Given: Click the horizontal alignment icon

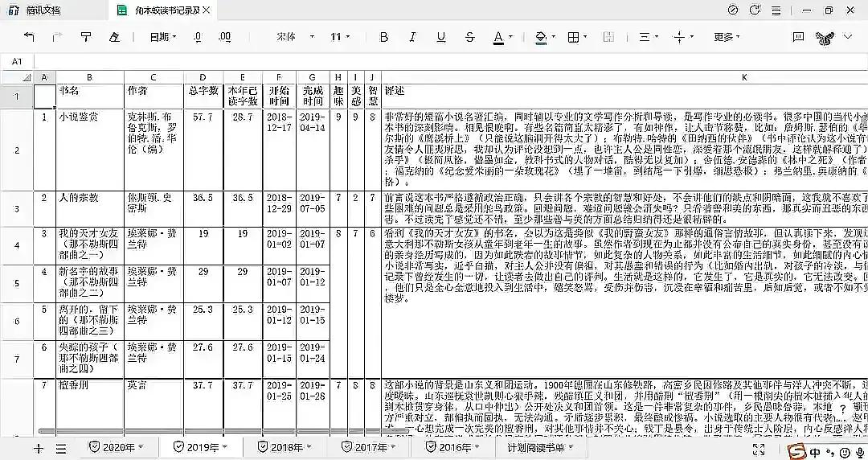Looking at the screenshot, I should [645, 37].
